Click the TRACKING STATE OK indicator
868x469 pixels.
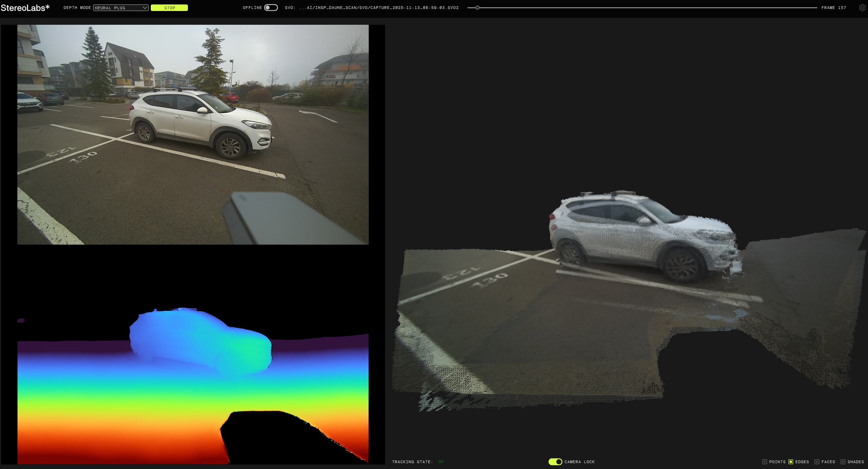pyautogui.click(x=441, y=462)
